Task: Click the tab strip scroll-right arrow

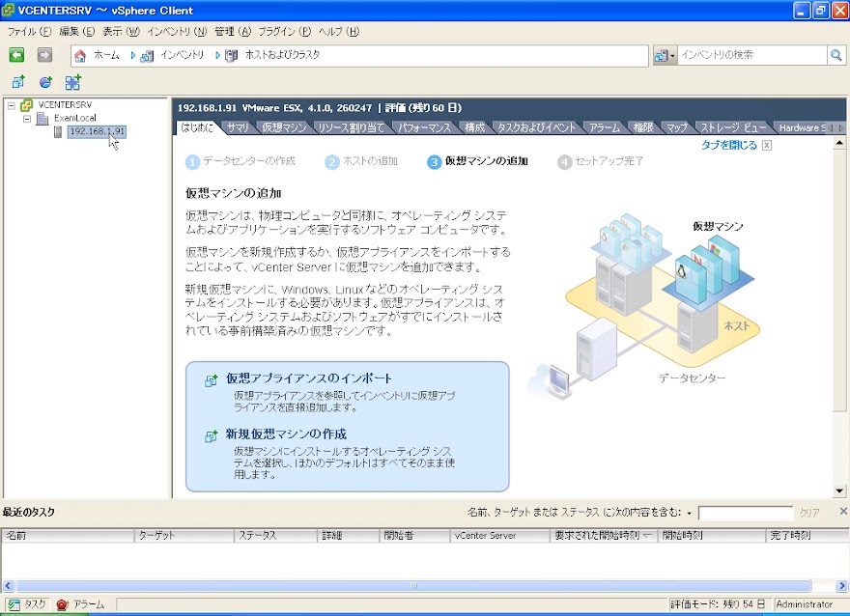Action: [x=840, y=127]
